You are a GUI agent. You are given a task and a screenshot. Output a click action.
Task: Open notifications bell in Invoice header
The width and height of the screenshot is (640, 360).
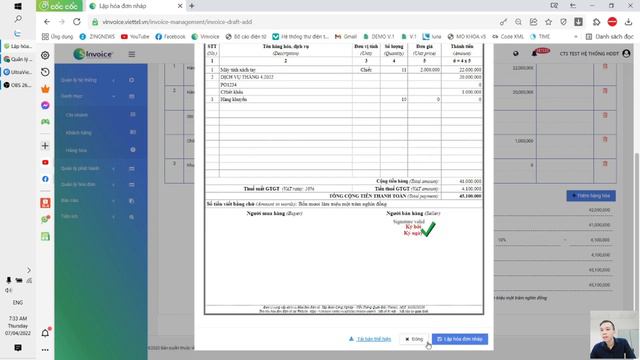534,53
